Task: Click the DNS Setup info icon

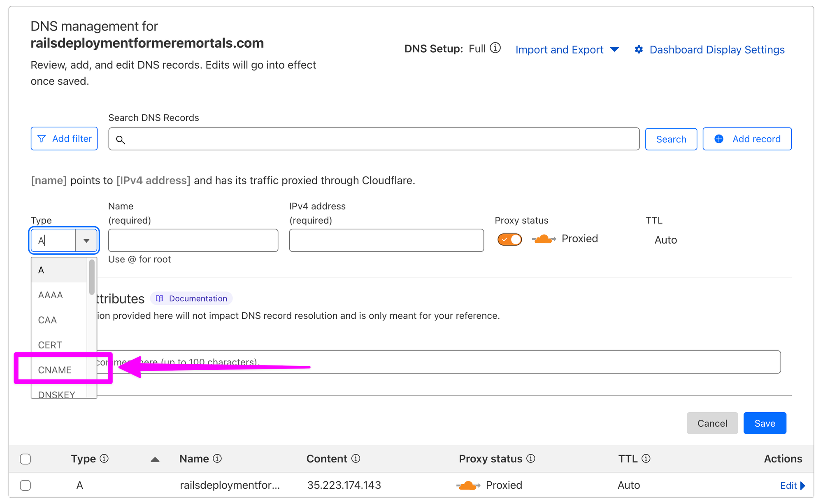Action: tap(495, 48)
